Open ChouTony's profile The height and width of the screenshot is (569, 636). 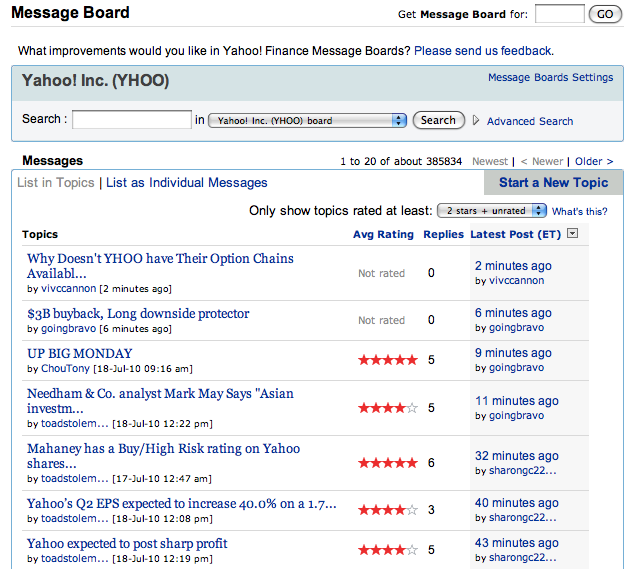65,369
